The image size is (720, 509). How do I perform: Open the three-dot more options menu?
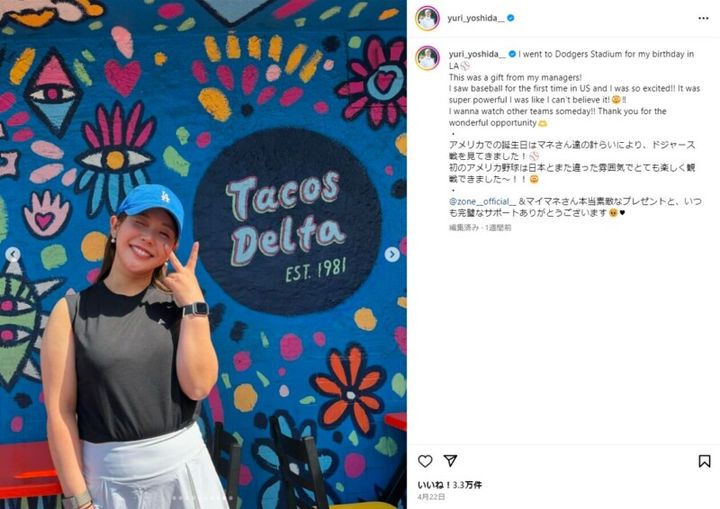click(x=703, y=18)
